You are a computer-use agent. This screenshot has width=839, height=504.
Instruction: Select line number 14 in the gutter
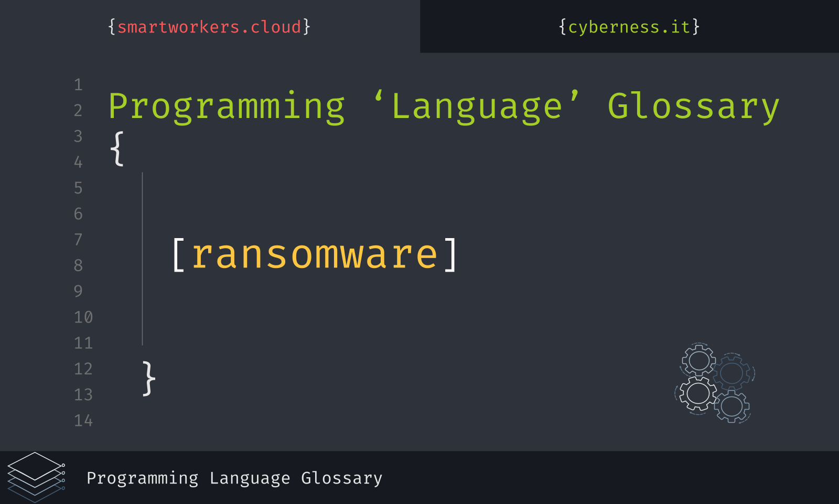(83, 421)
